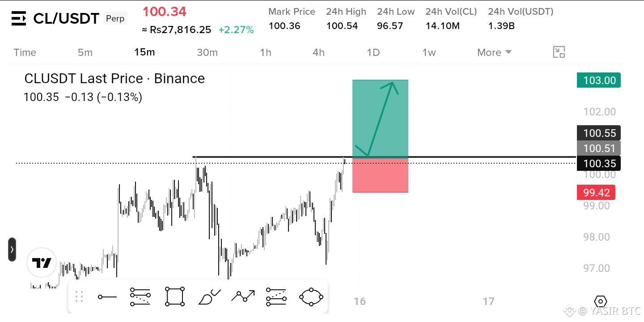
Task: Switch to the 1h interval
Action: coord(266,52)
